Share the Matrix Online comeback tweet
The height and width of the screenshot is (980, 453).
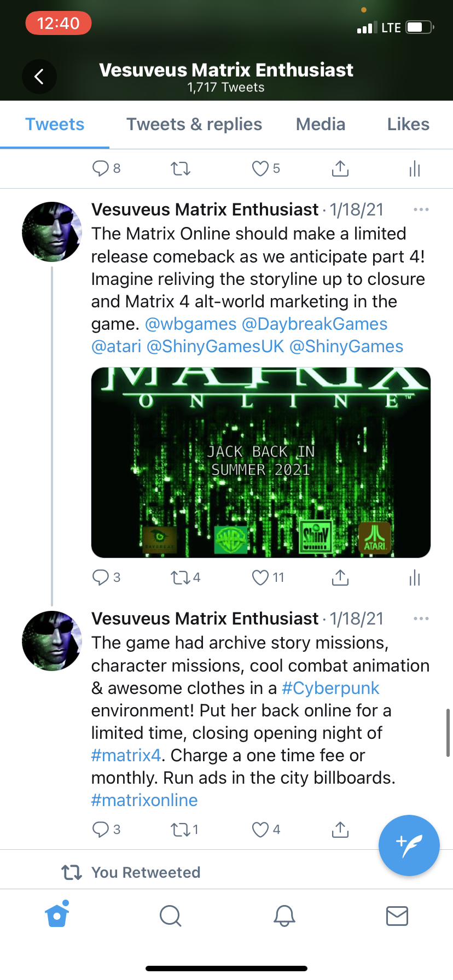[x=340, y=577]
